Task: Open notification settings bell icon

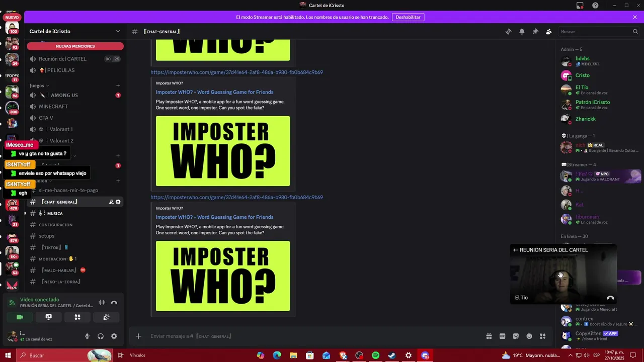Action: click(x=522, y=31)
